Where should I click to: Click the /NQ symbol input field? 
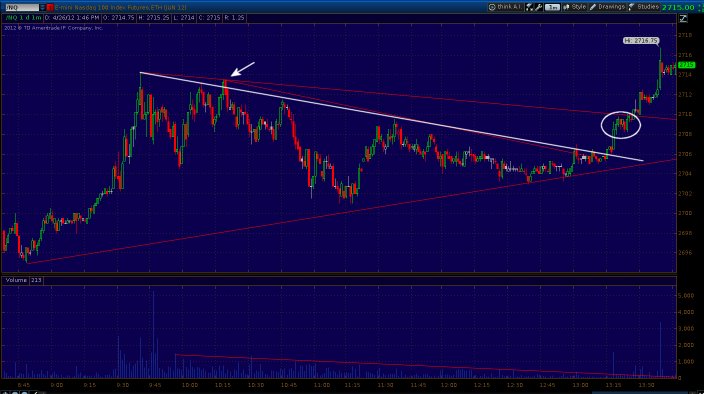point(21,8)
